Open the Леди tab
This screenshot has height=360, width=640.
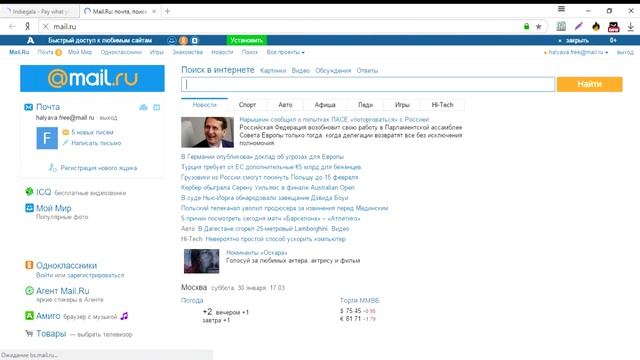(365, 105)
